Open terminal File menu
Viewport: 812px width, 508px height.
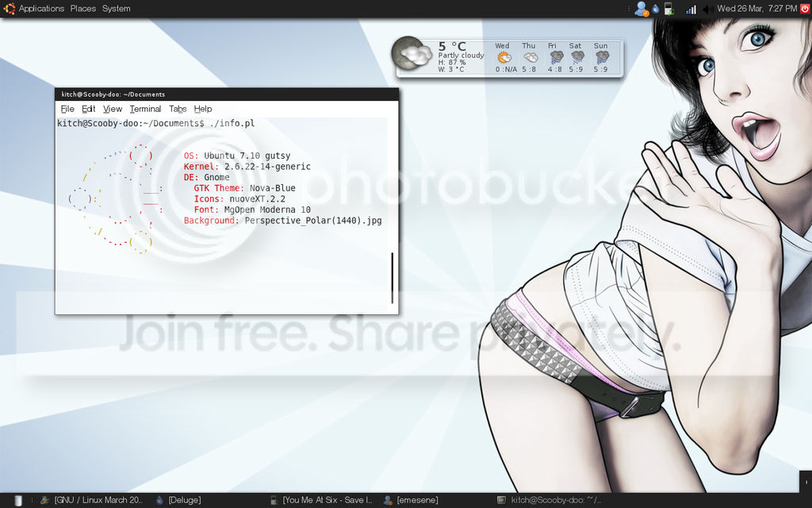coord(67,109)
